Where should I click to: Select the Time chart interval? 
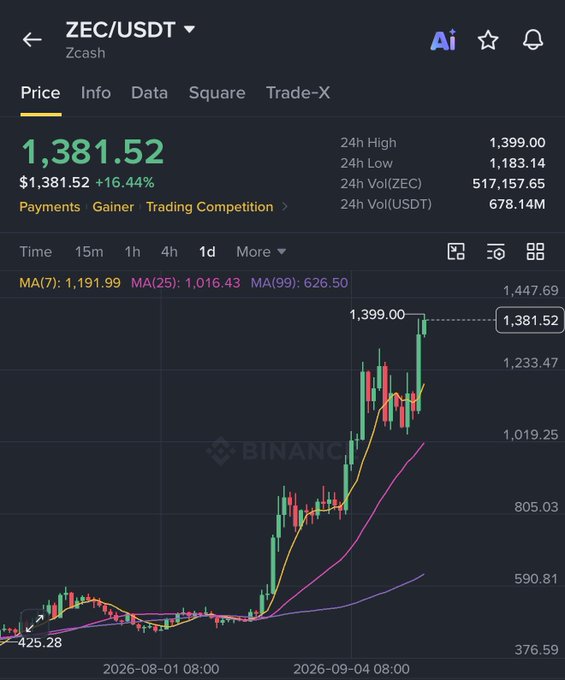(36, 252)
